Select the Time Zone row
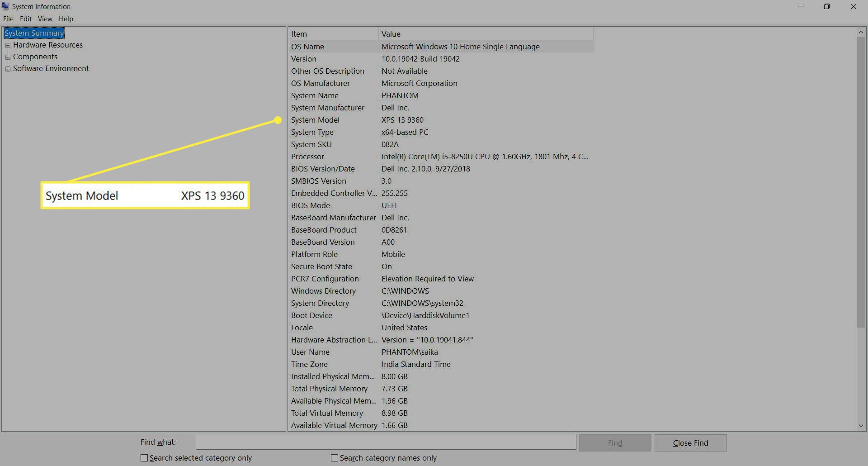The image size is (868, 466). (441, 364)
